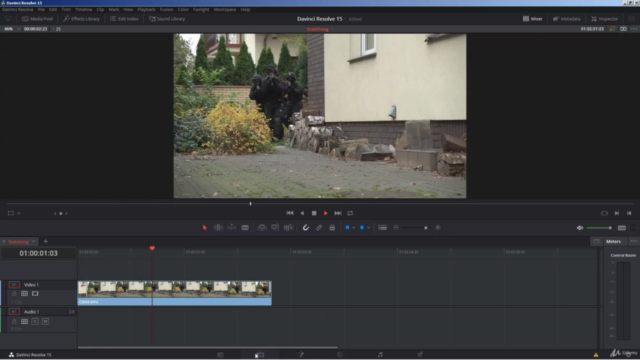Click the timeline timecode field 01:00:01:03

click(x=39, y=253)
